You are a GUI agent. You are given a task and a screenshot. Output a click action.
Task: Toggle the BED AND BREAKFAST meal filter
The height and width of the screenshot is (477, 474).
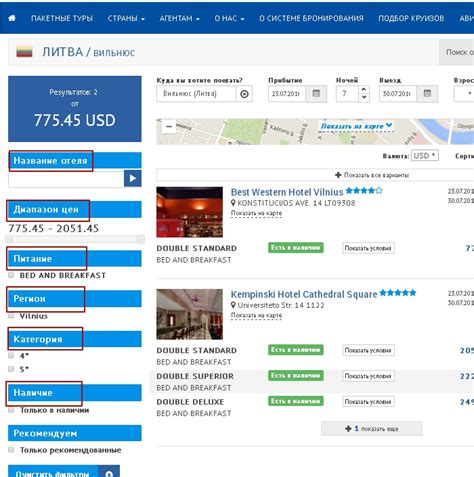pyautogui.click(x=11, y=275)
